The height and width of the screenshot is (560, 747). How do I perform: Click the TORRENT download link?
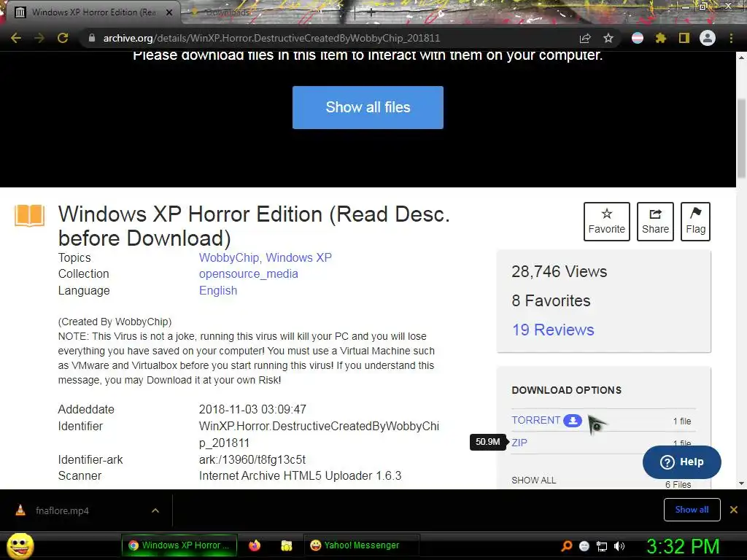(536, 420)
